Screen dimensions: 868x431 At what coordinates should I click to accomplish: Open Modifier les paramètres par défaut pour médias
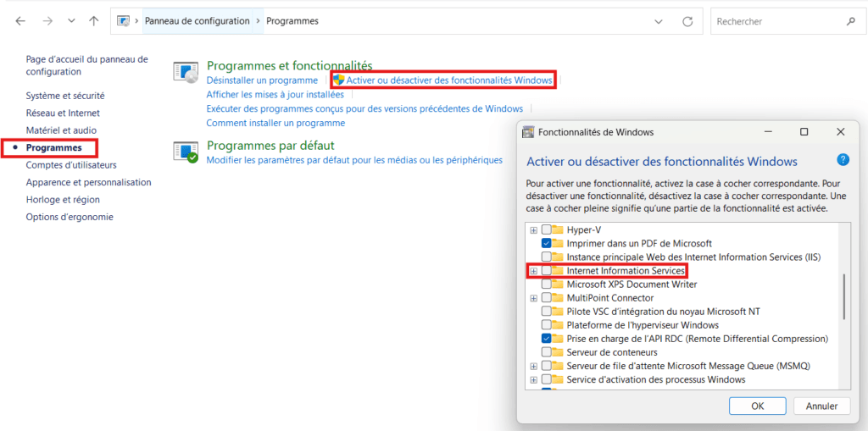[354, 160]
